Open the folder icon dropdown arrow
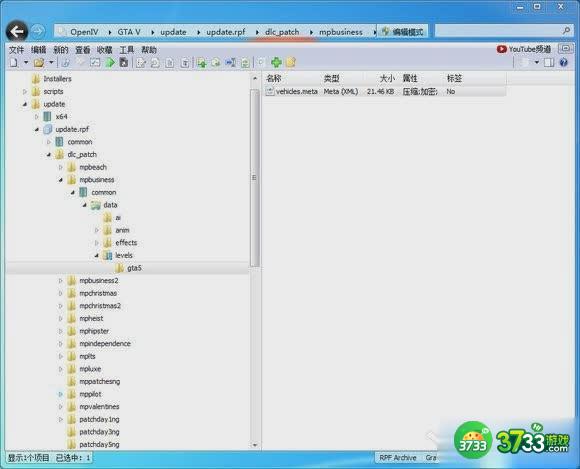 51,63
